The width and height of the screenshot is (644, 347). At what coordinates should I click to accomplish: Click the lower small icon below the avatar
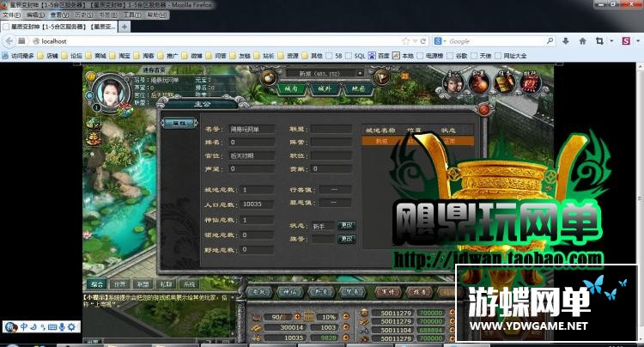click(94, 138)
